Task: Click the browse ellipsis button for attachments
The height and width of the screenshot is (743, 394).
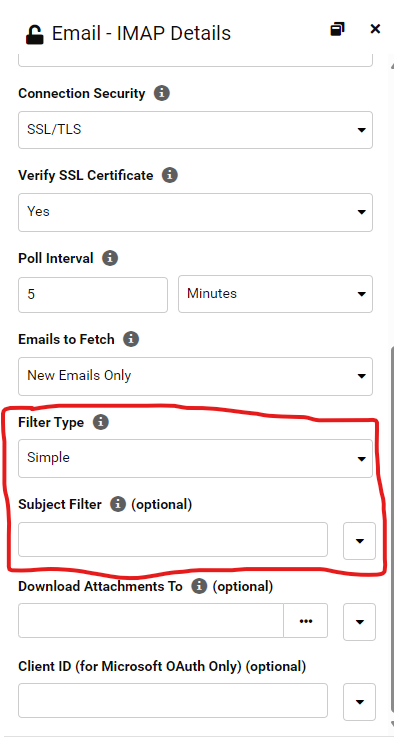Action: pyautogui.click(x=306, y=621)
